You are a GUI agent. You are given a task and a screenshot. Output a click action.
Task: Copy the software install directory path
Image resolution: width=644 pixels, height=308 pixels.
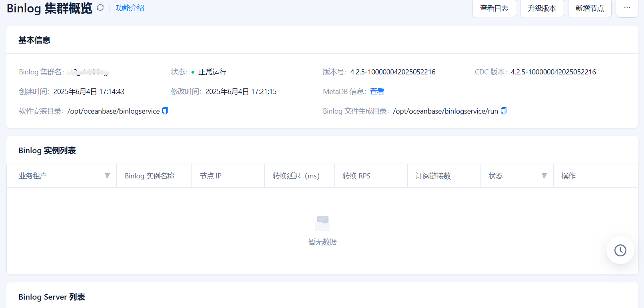(x=165, y=111)
